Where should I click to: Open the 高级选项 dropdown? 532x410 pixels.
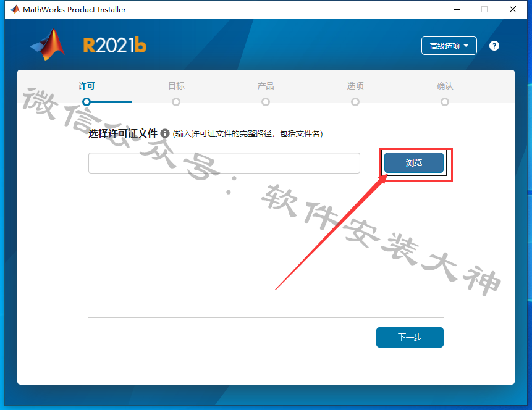tap(449, 46)
